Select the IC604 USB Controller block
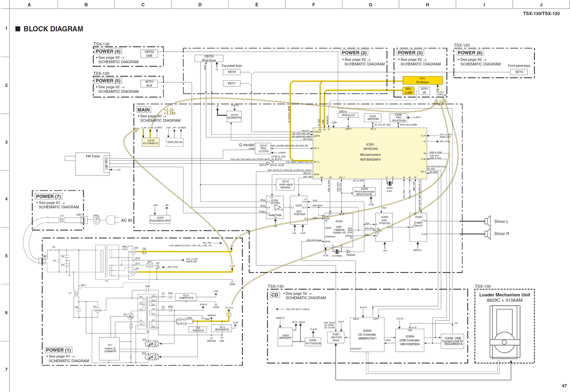The image size is (570, 392). coord(410,340)
